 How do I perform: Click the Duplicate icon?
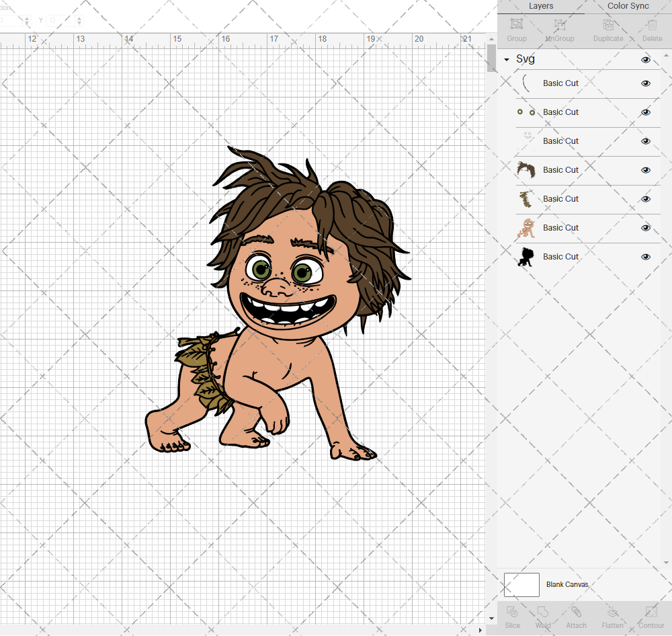coord(608,24)
